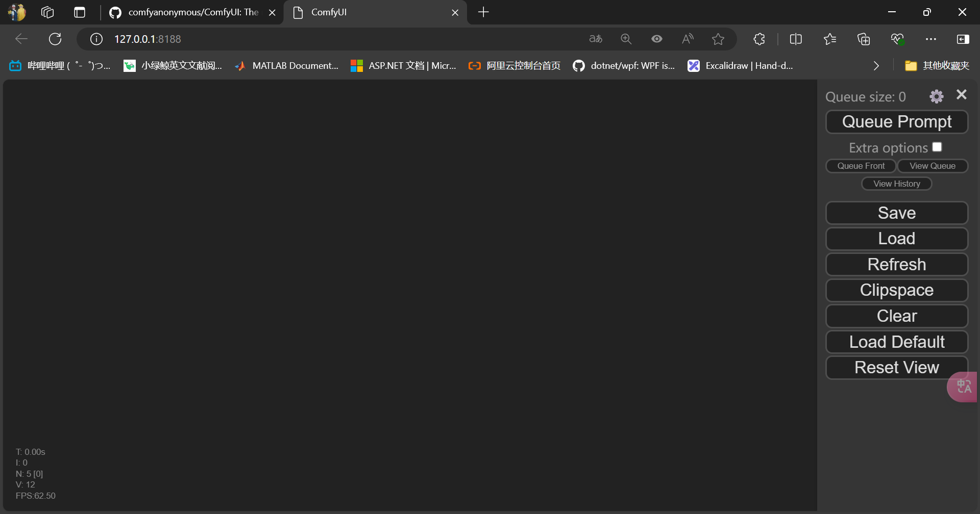
Task: Toggle the browser sidebar icon
Action: [x=963, y=39]
